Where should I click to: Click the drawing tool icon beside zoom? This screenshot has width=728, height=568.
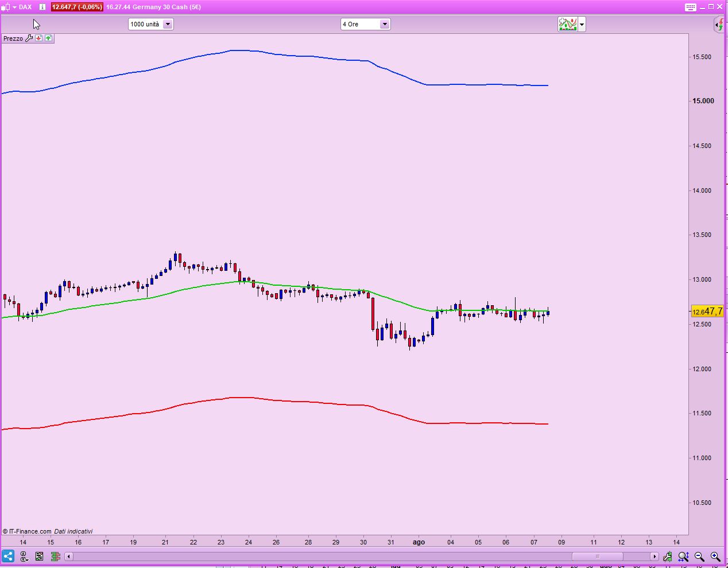tap(668, 556)
